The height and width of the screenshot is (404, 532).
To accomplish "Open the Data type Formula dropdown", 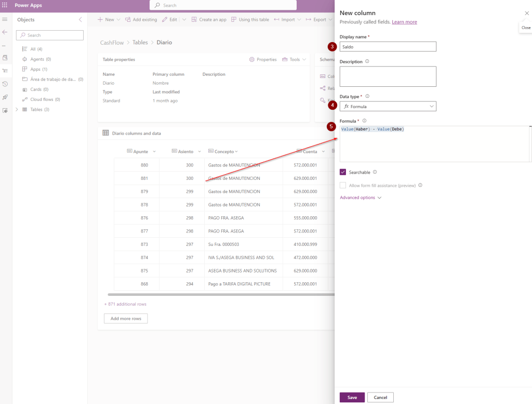I will (388, 107).
